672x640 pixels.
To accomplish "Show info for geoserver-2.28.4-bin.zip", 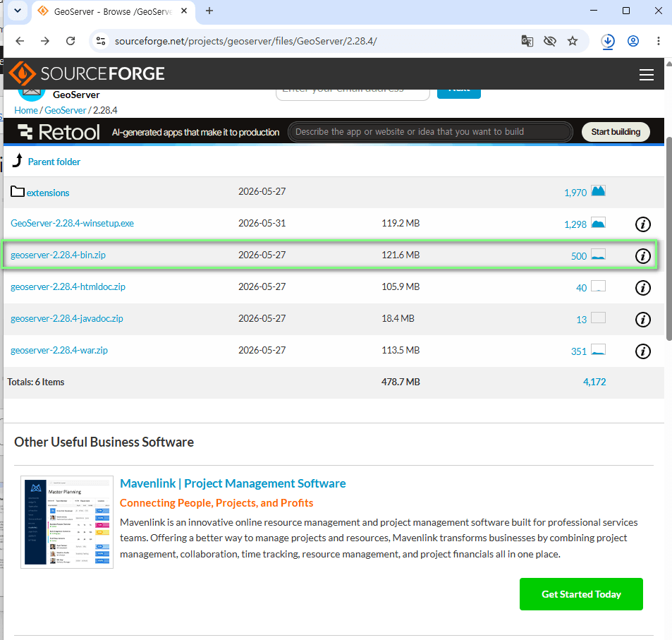I will click(642, 255).
